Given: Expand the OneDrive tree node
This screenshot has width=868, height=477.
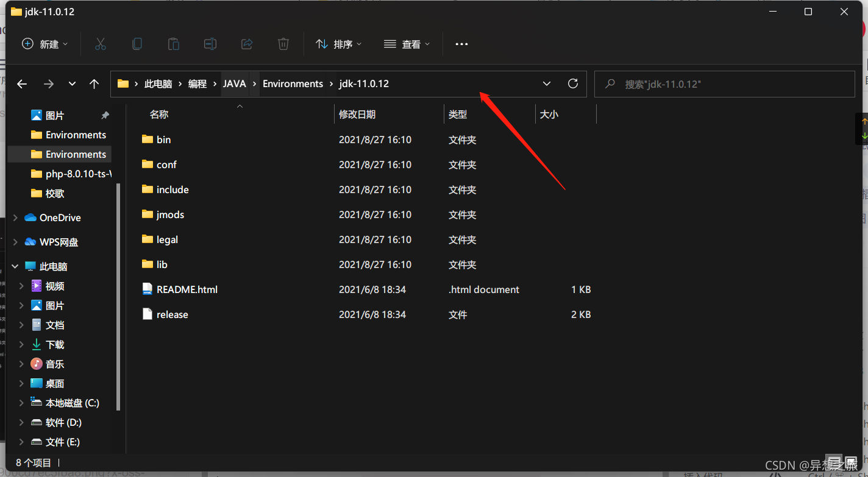Looking at the screenshot, I should (15, 217).
